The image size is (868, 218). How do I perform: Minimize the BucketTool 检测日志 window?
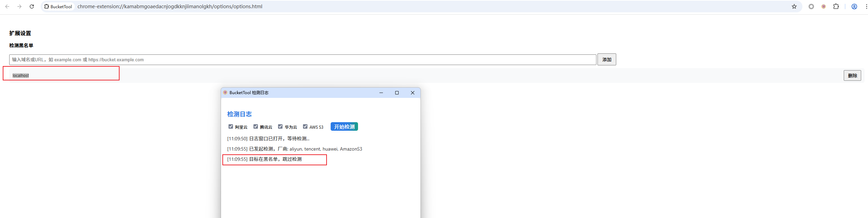click(x=381, y=93)
